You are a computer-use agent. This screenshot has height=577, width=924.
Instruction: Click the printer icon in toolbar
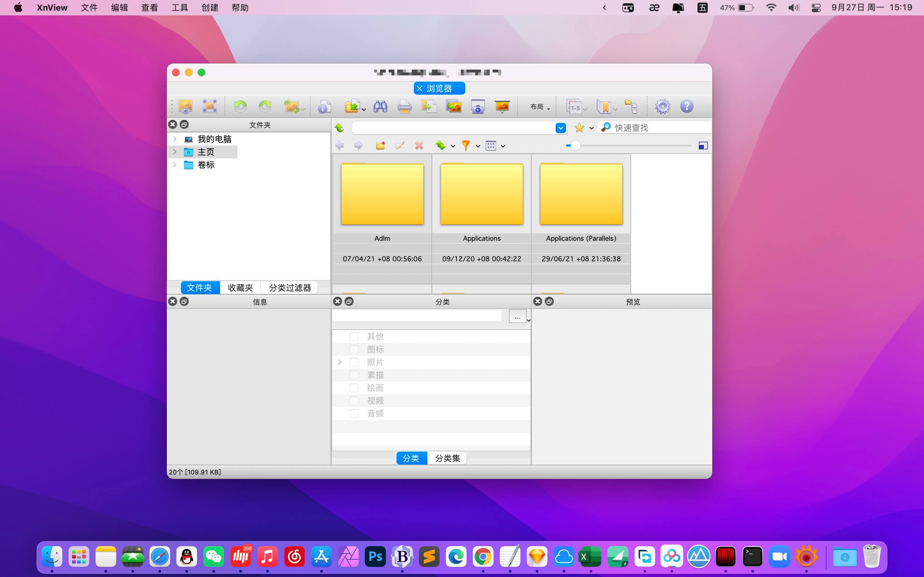click(x=404, y=106)
